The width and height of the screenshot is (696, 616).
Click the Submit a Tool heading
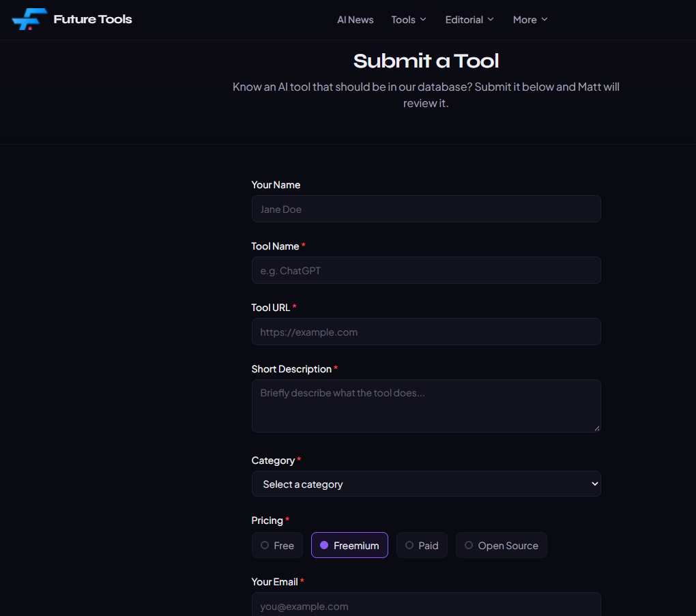point(426,61)
